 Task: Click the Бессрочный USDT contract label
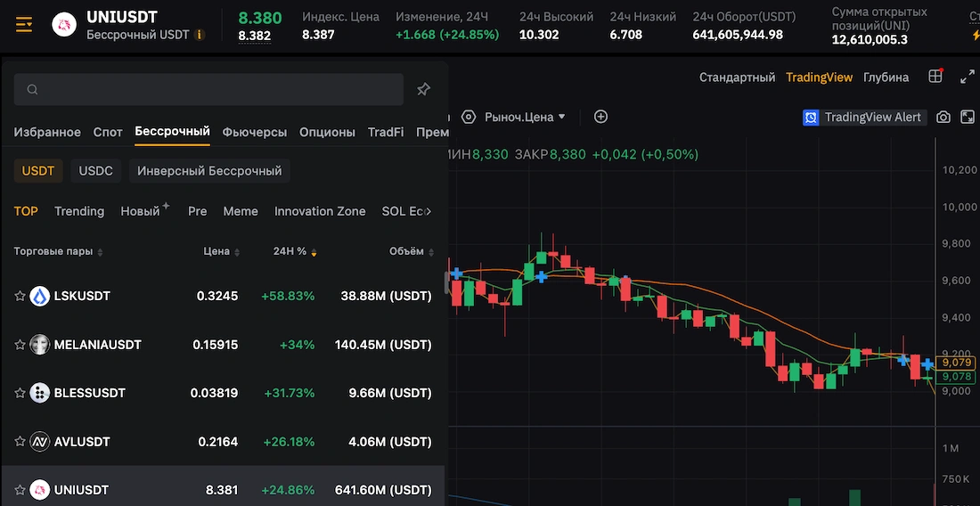point(137,35)
